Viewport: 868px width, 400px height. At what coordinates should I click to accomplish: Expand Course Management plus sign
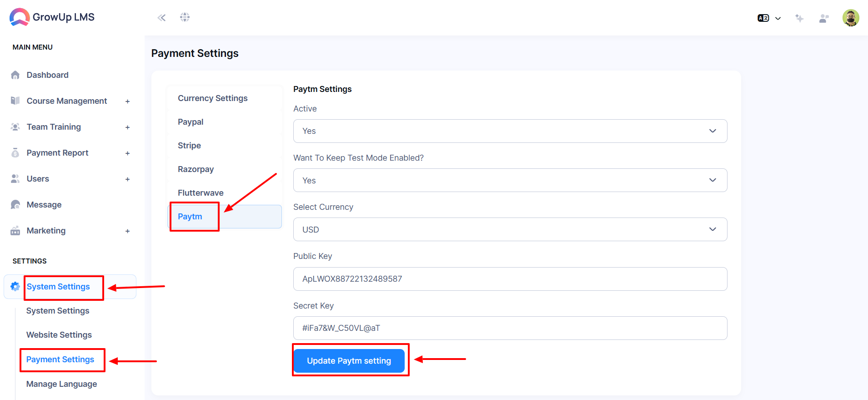[127, 101]
